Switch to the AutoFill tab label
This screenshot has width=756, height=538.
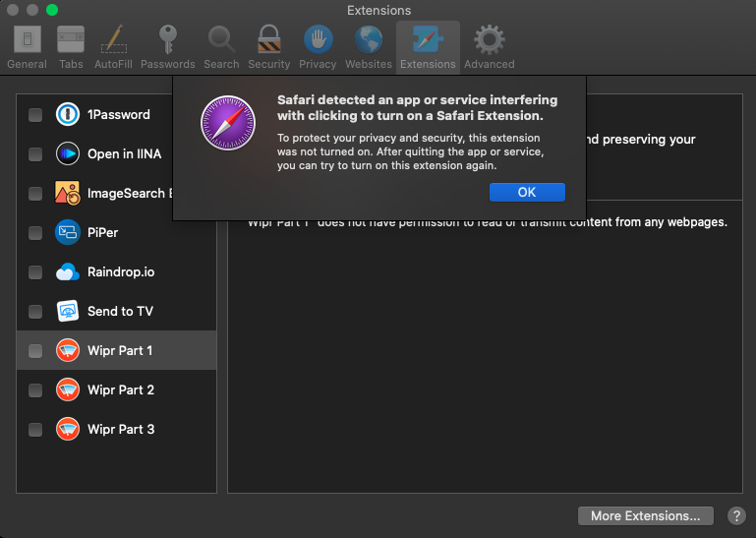pos(113,64)
